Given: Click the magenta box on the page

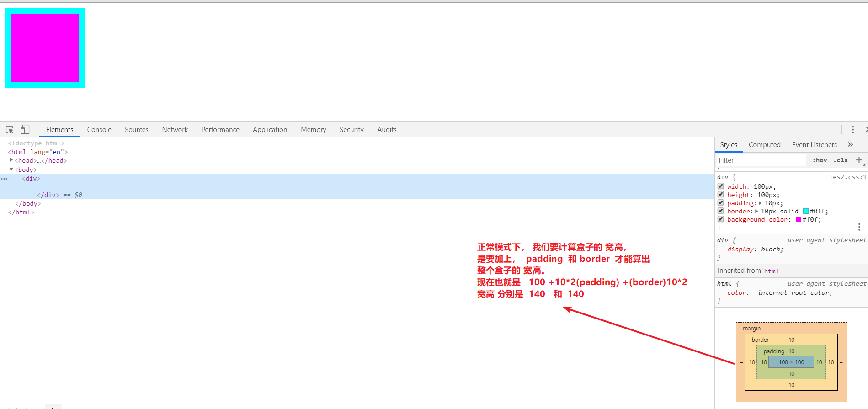Looking at the screenshot, I should [x=44, y=48].
